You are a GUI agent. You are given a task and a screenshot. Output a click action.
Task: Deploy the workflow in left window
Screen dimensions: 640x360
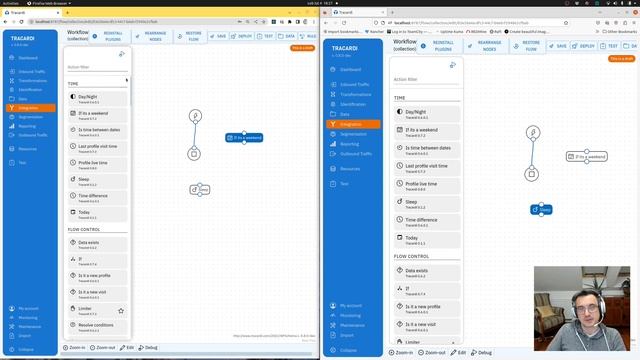tap(241, 36)
